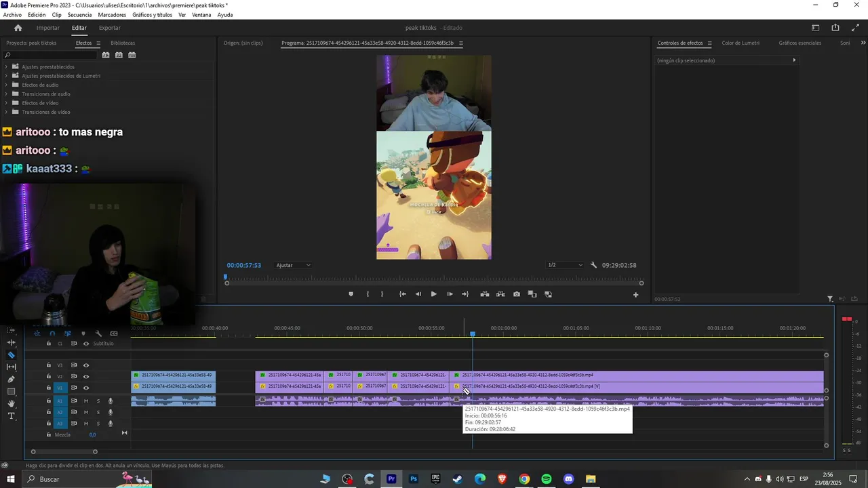The height and width of the screenshot is (488, 868).
Task: Go to In point
Action: 403,294
